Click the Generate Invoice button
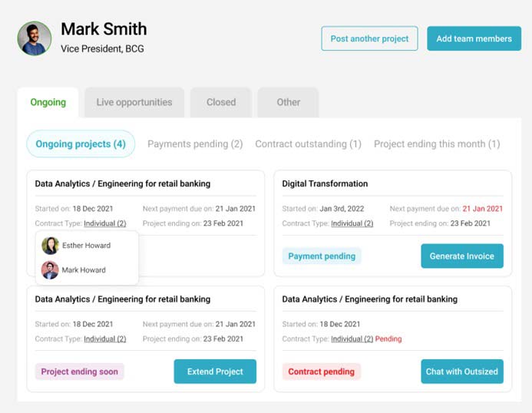This screenshot has width=532, height=413. [462, 256]
